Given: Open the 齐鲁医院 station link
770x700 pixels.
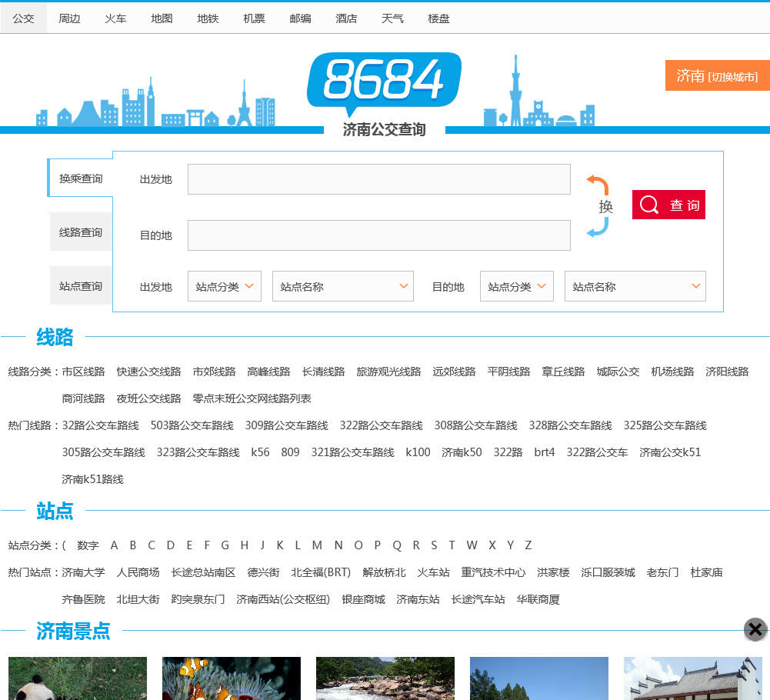Looking at the screenshot, I should (84, 599).
